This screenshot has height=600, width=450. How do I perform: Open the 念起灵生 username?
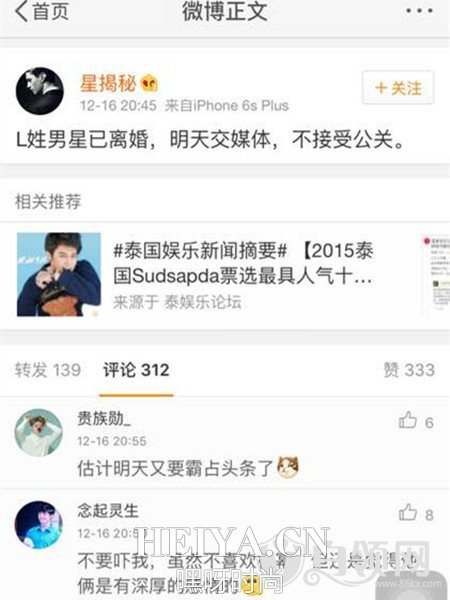coord(108,510)
